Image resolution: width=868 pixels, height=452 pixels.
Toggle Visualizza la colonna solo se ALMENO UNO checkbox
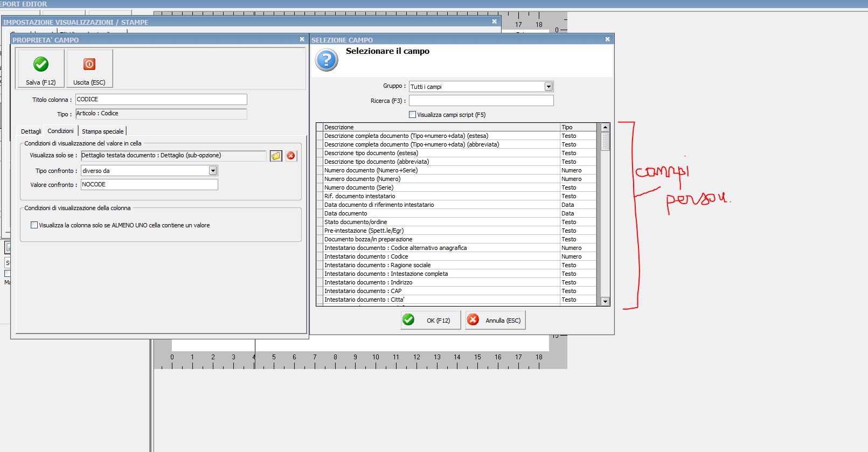[34, 225]
